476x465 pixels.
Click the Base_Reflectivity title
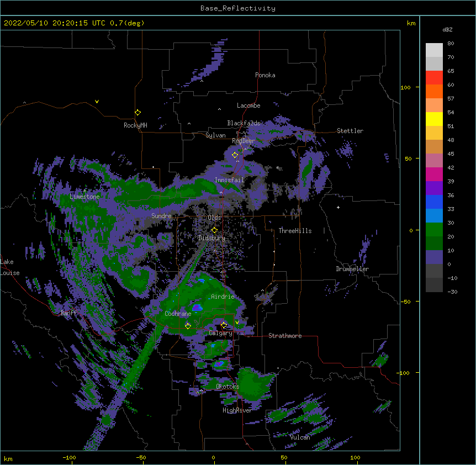(x=238, y=8)
